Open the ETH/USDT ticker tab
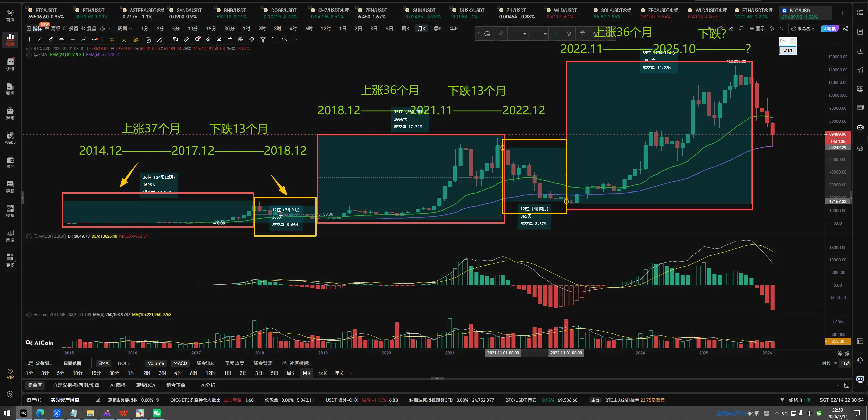The width and height of the screenshot is (868, 420). point(92,13)
